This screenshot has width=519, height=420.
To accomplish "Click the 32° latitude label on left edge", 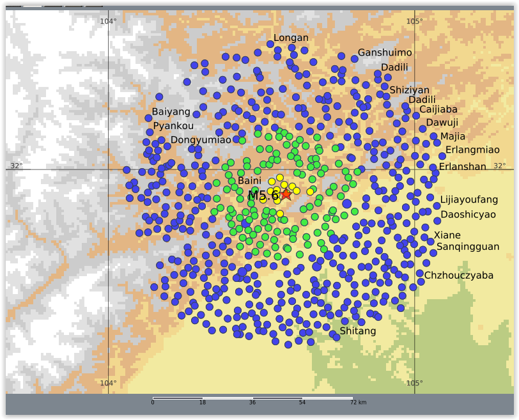I will click(x=16, y=166).
